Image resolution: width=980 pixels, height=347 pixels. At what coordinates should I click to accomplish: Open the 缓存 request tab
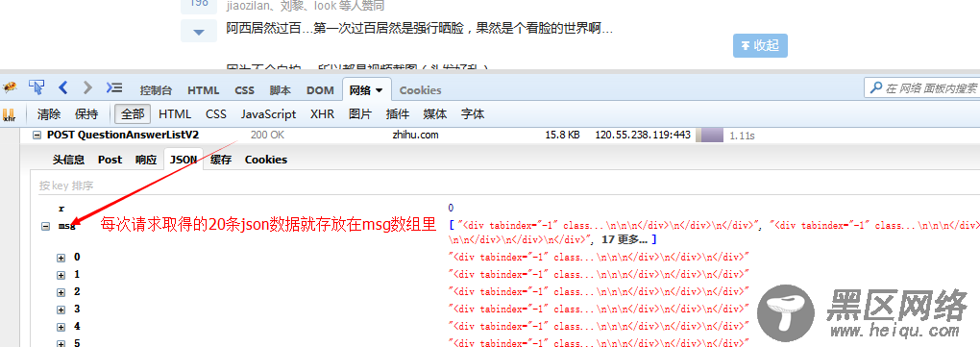point(221,160)
